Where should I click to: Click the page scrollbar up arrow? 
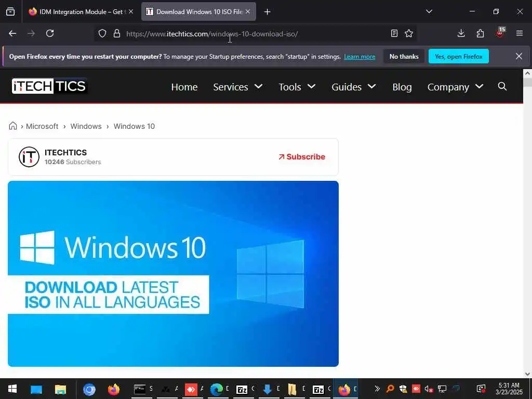click(x=527, y=73)
